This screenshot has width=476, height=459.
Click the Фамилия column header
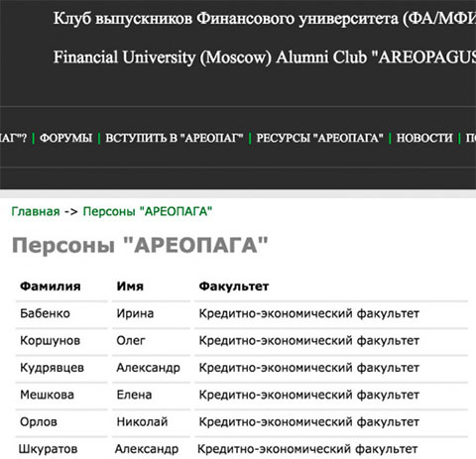51,287
